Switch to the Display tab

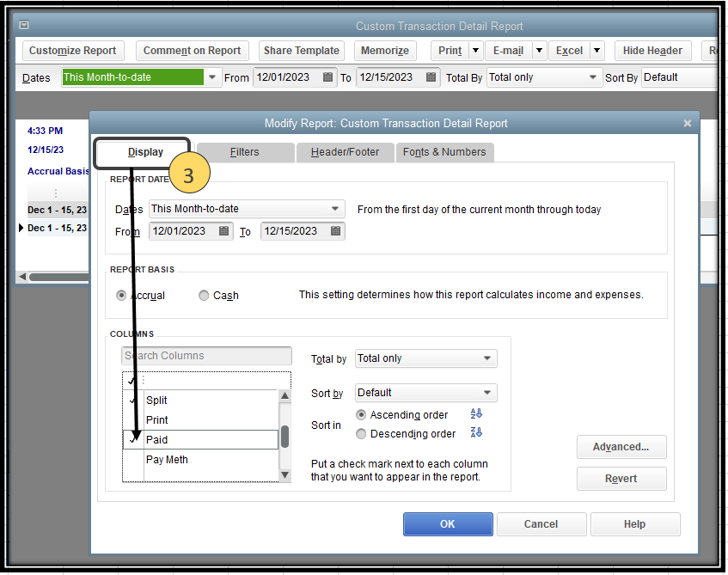coord(145,152)
